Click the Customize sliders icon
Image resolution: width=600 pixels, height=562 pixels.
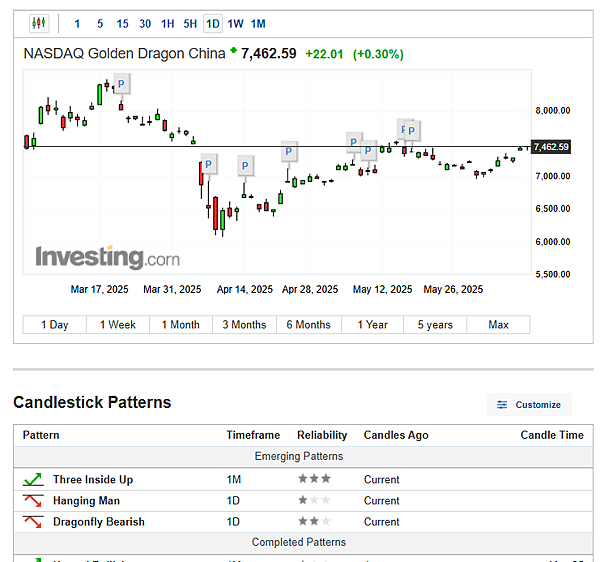(x=502, y=405)
